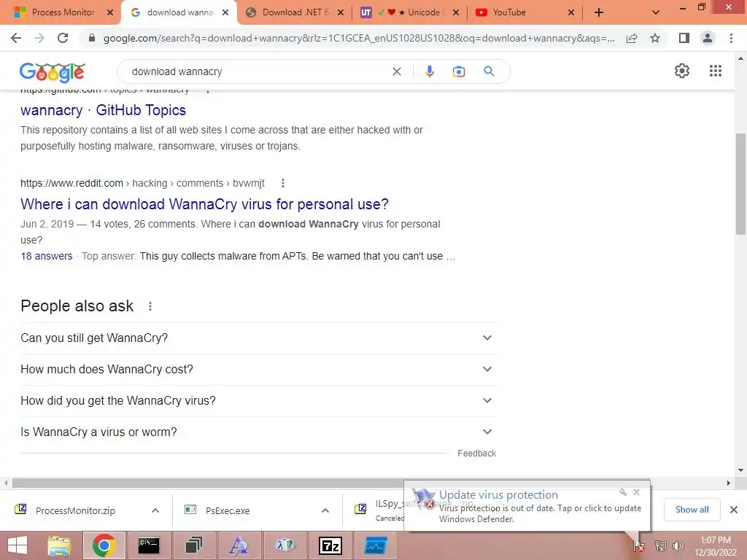Submit the search with the magnifier icon
This screenshot has width=747, height=560.
(x=489, y=71)
